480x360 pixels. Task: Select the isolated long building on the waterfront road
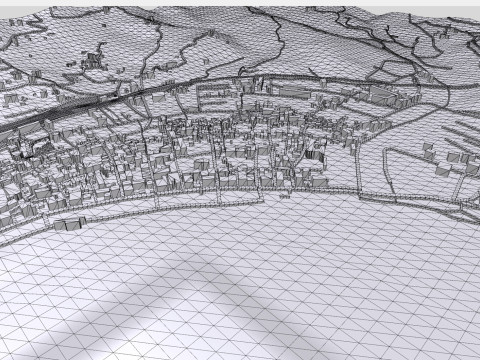(69, 223)
